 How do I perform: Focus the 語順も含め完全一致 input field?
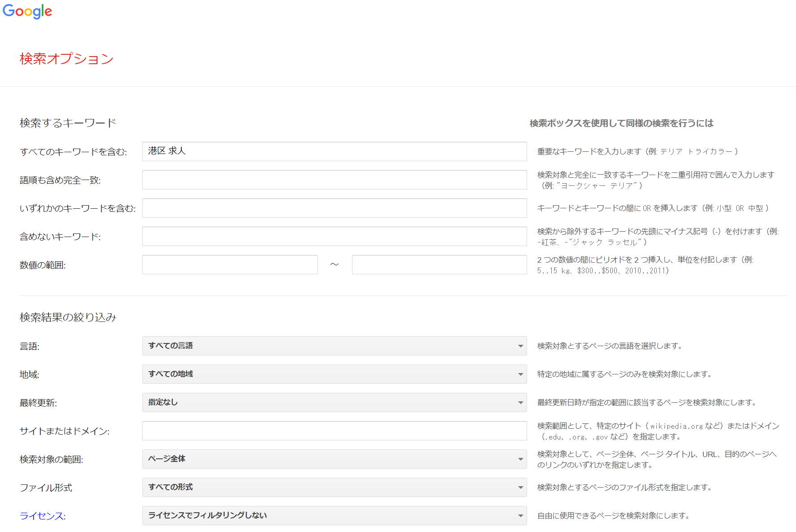pyautogui.click(x=334, y=180)
